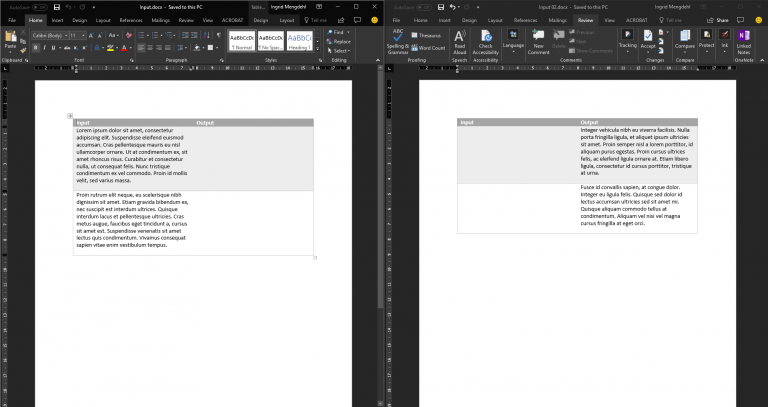This screenshot has height=407, width=768.
Task: Click the Word Count button
Action: (x=429, y=47)
